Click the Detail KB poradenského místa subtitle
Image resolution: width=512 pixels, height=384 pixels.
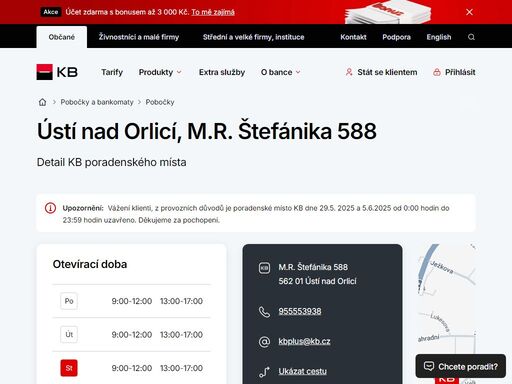coord(111,162)
